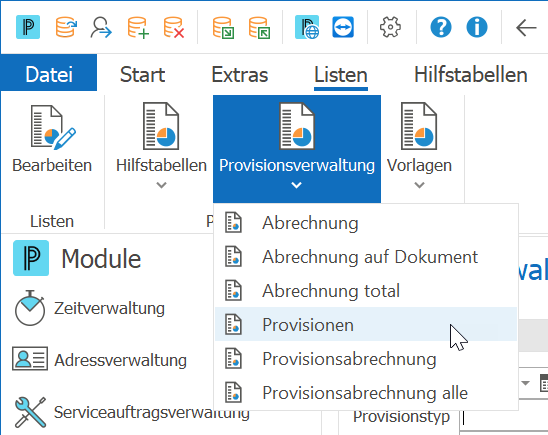Click the Zeitverwaltung stopwatch icon

tap(30, 308)
